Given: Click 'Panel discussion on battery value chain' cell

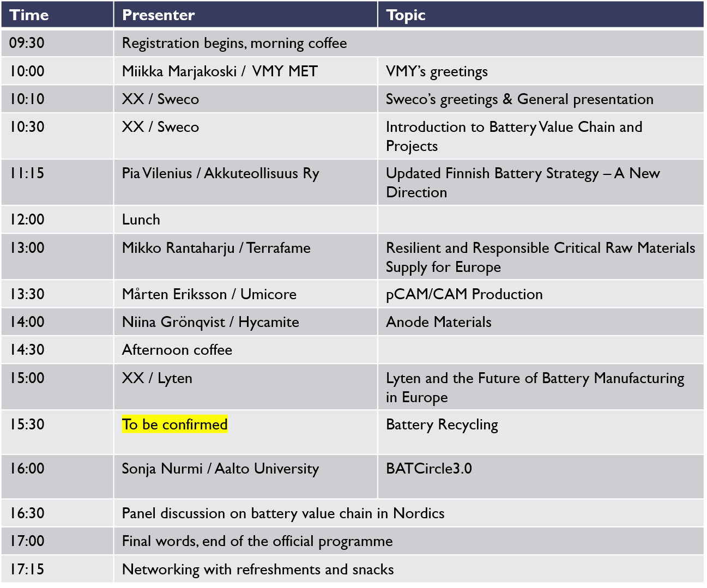Looking at the screenshot, I should click(x=409, y=513).
